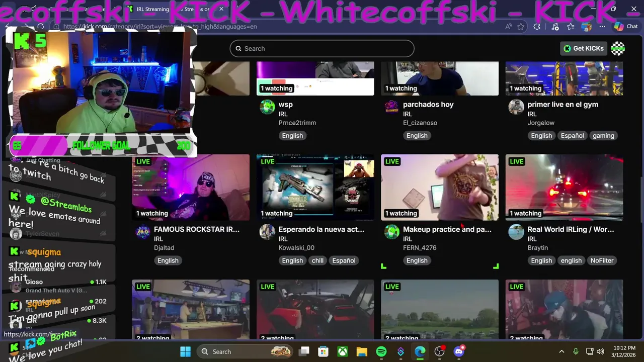Open Copilot Chat in browser toolbar
The width and height of the screenshot is (644, 362).
pos(626,27)
